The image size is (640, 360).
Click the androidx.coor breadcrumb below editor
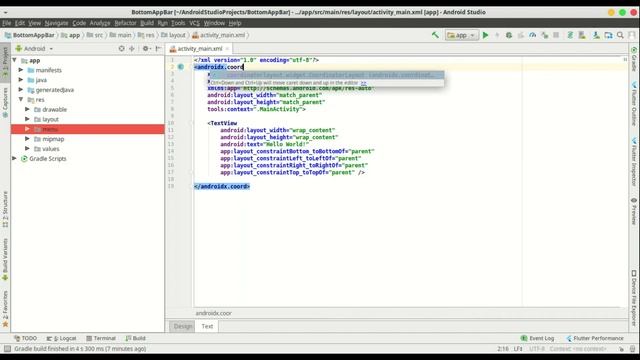point(213,313)
